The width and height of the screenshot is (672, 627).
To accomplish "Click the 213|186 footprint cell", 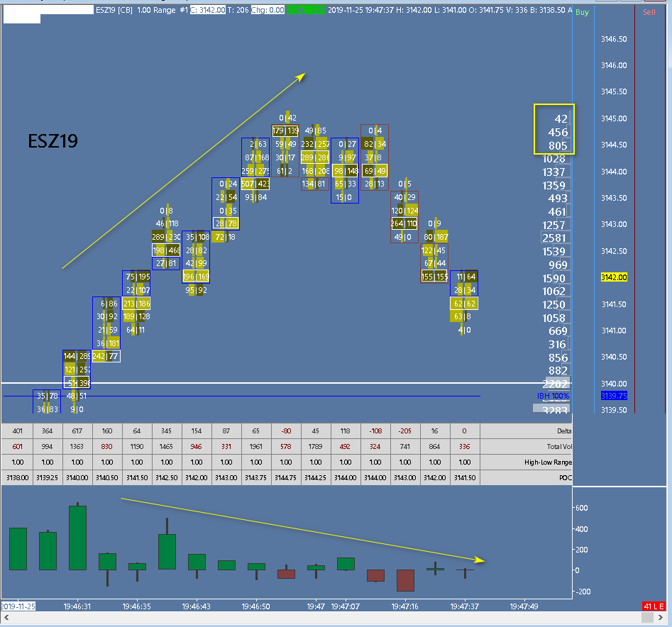I will [x=136, y=304].
